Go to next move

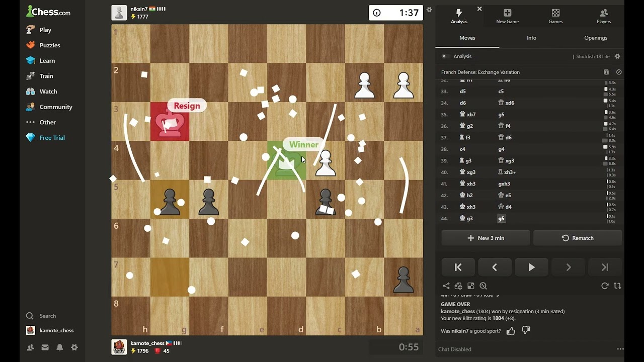(x=569, y=267)
